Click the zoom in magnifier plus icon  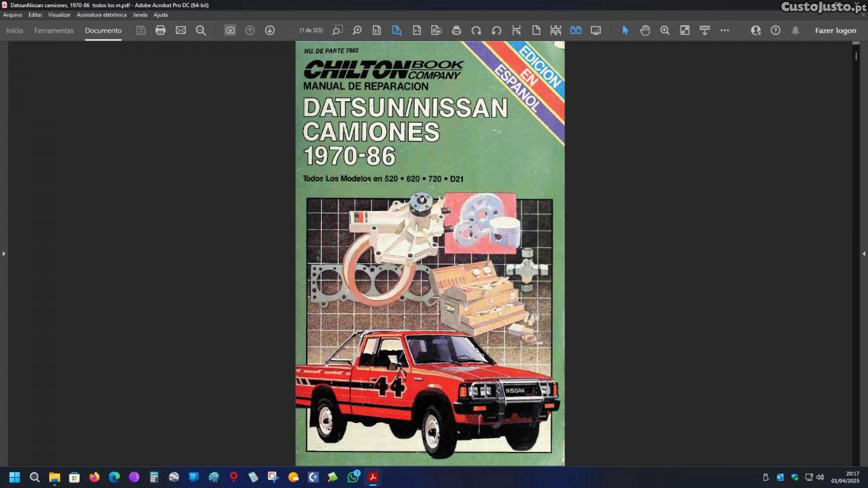tap(665, 30)
